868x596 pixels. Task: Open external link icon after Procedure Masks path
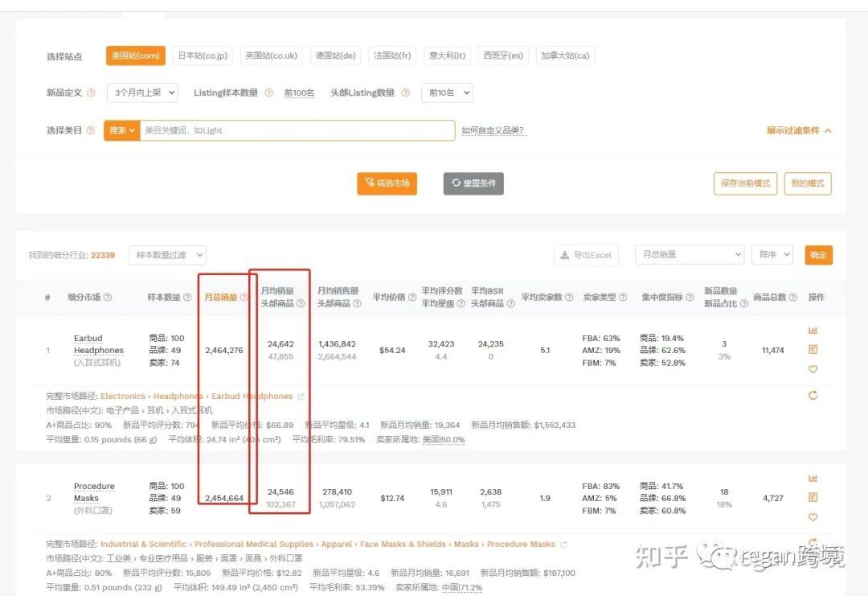pos(563,544)
